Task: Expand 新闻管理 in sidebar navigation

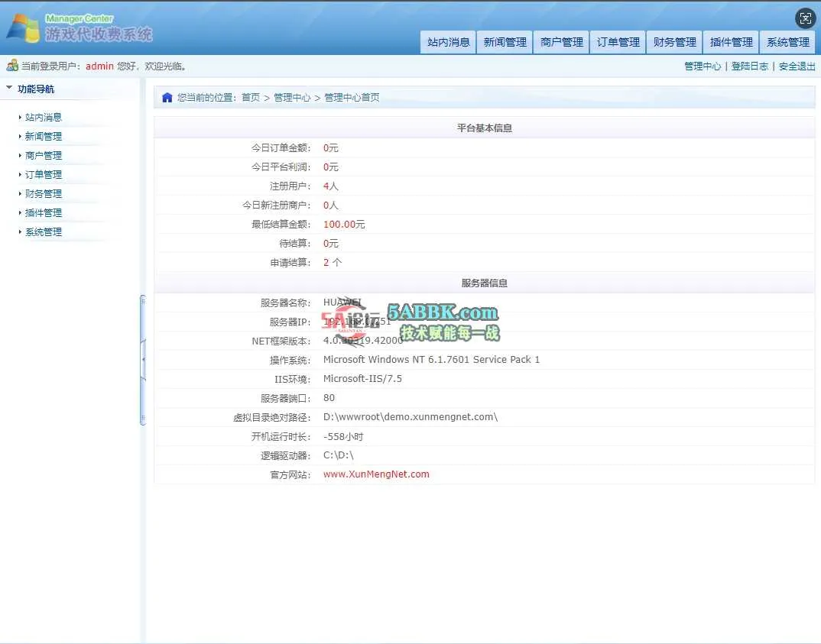Action: pos(44,137)
